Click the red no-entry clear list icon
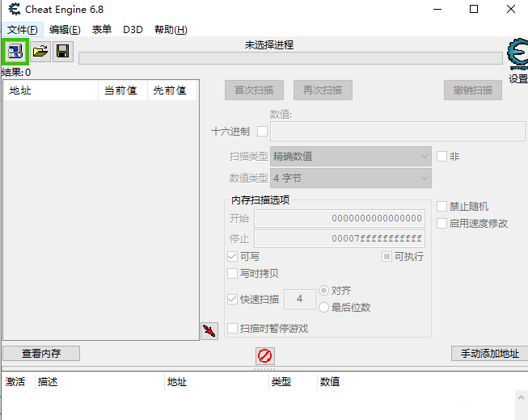 click(265, 355)
